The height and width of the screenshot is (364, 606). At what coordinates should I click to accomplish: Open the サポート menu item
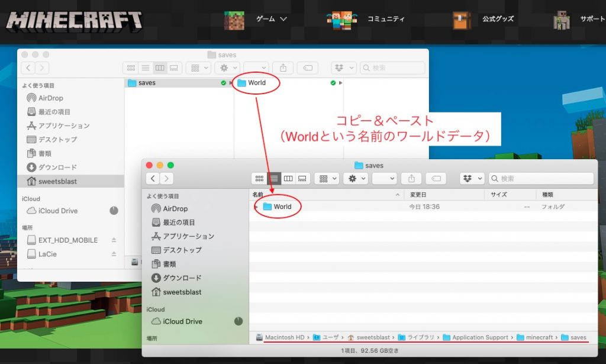click(593, 19)
